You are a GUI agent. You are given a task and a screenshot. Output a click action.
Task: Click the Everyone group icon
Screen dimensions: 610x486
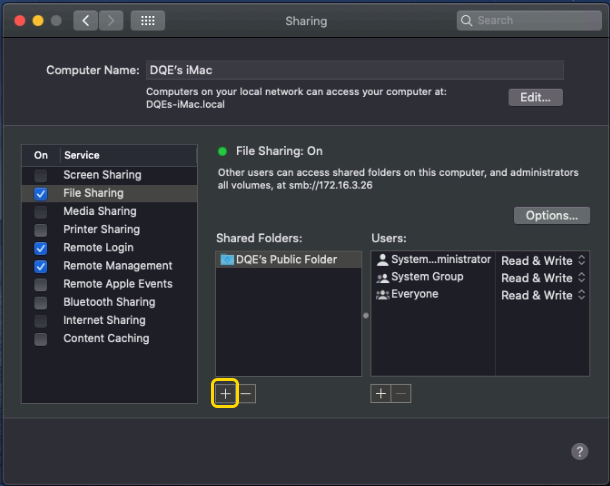(382, 295)
